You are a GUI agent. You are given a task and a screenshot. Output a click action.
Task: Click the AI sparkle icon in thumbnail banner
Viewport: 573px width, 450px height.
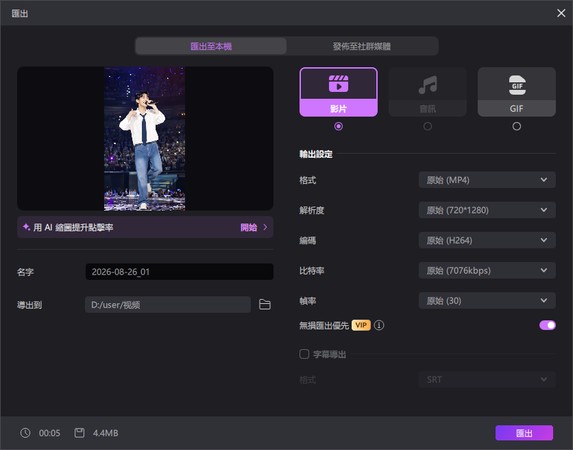point(26,227)
